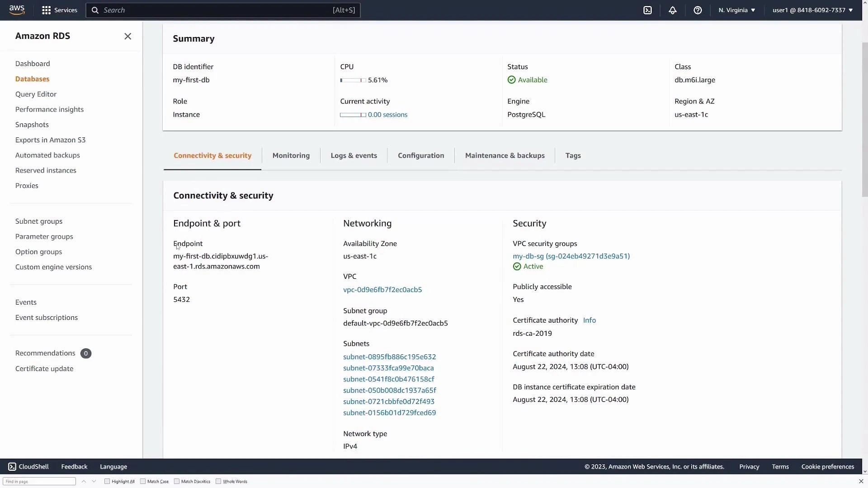Open the Maintenance & backups tab
The image size is (868, 488).
click(x=505, y=155)
